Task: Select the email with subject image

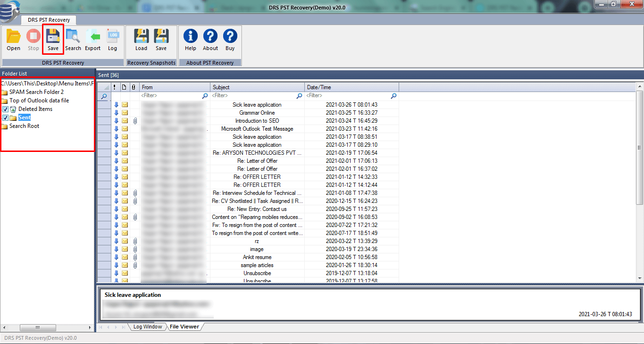Action: [x=257, y=249]
